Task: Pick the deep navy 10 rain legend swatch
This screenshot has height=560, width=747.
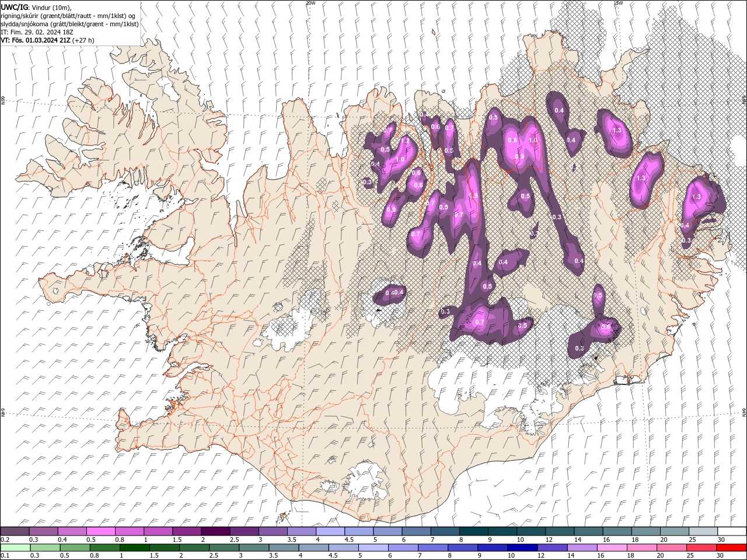Action: pos(522,547)
